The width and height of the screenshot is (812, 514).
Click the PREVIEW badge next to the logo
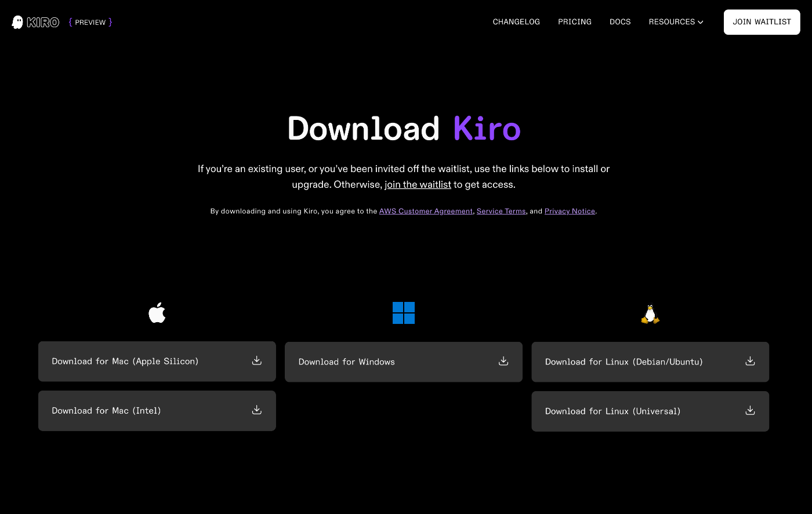[x=90, y=22]
